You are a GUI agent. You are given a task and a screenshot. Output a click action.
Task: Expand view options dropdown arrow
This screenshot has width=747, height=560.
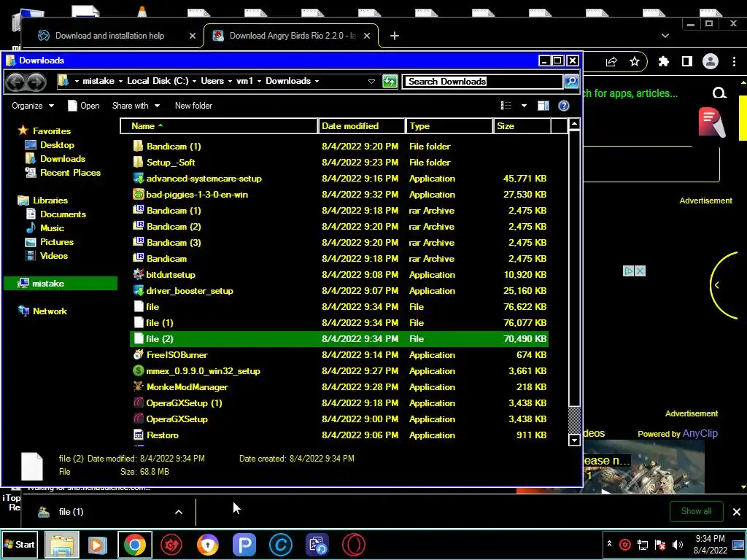click(x=524, y=106)
